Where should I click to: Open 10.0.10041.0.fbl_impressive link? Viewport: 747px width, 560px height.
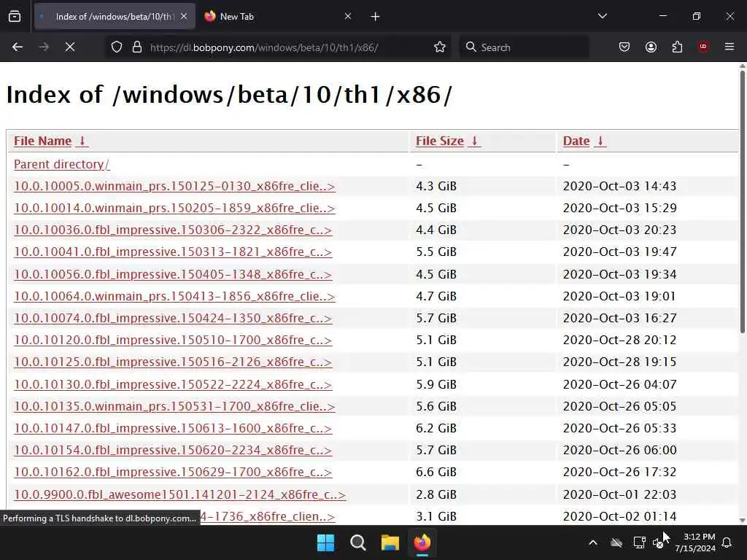173,252
